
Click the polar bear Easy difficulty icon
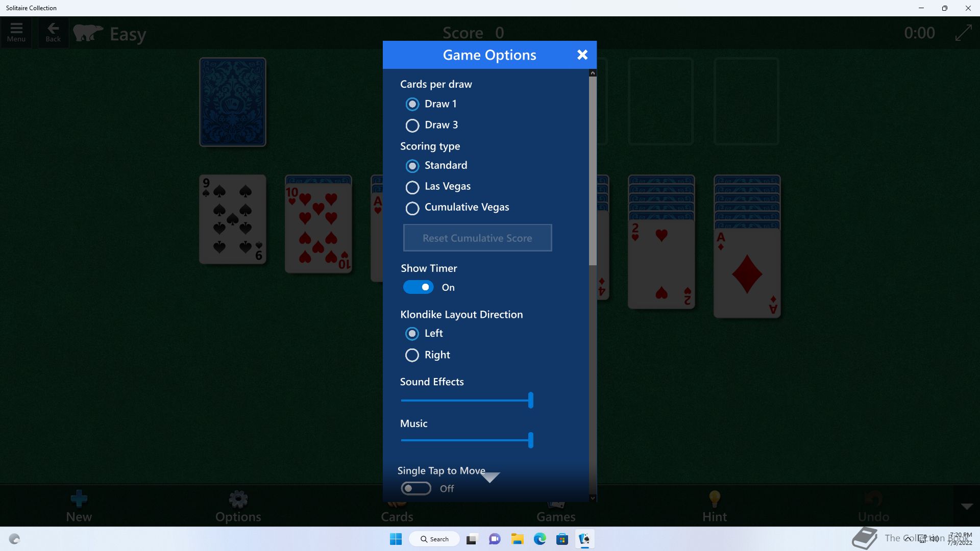(88, 33)
